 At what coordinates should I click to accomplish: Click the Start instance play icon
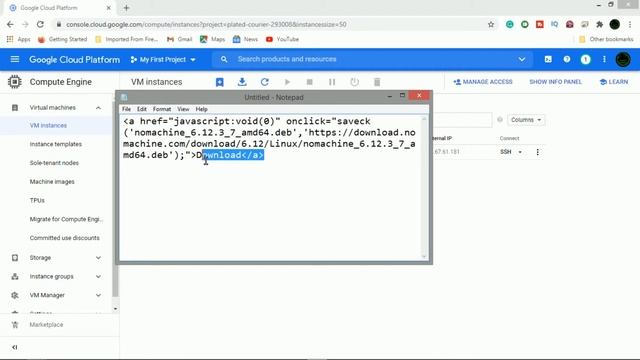(287, 82)
